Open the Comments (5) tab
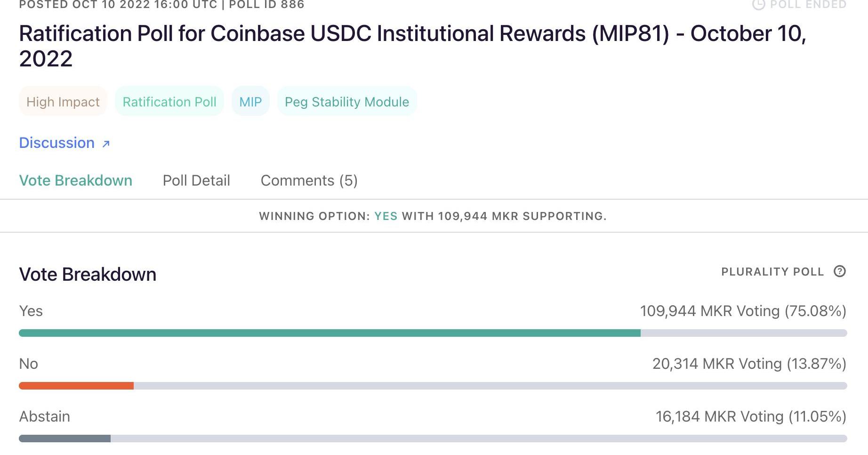The width and height of the screenshot is (868, 455). click(x=309, y=180)
